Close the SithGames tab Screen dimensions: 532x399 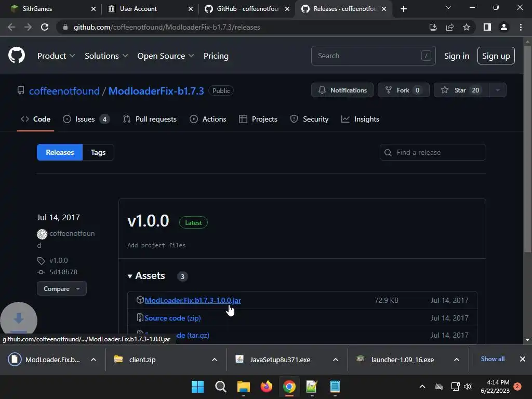click(x=94, y=9)
